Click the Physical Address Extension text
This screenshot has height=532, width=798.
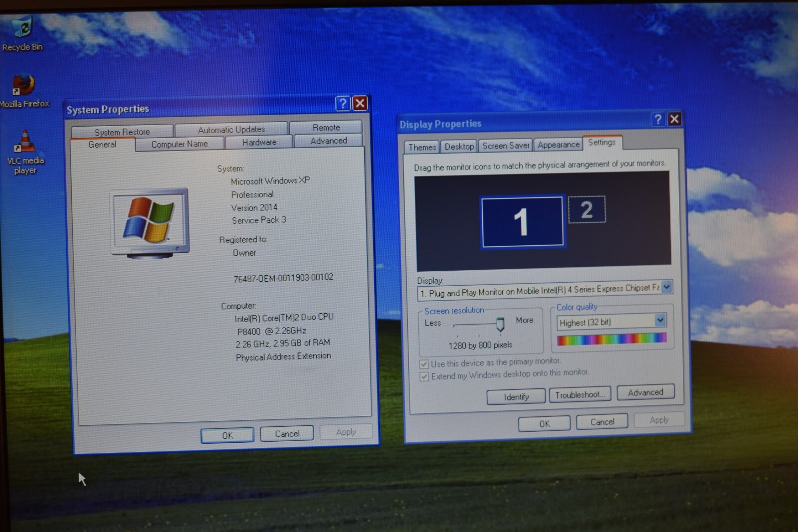click(283, 356)
